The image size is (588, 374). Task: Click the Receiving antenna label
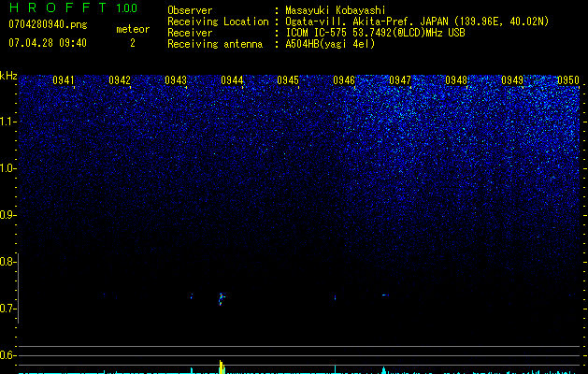point(215,44)
